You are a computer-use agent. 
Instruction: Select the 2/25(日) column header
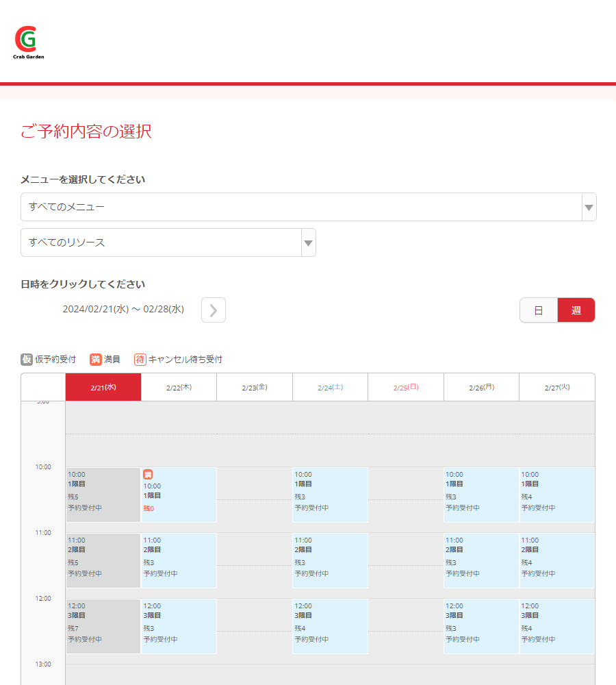click(x=406, y=387)
